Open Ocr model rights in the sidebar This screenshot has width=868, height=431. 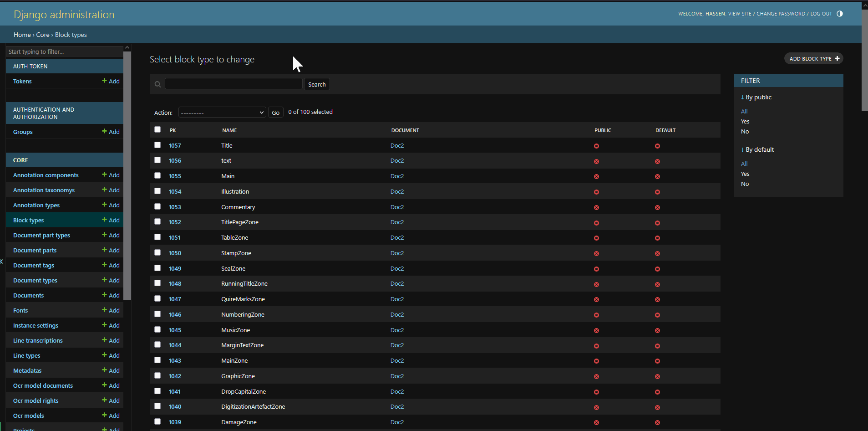[36, 400]
